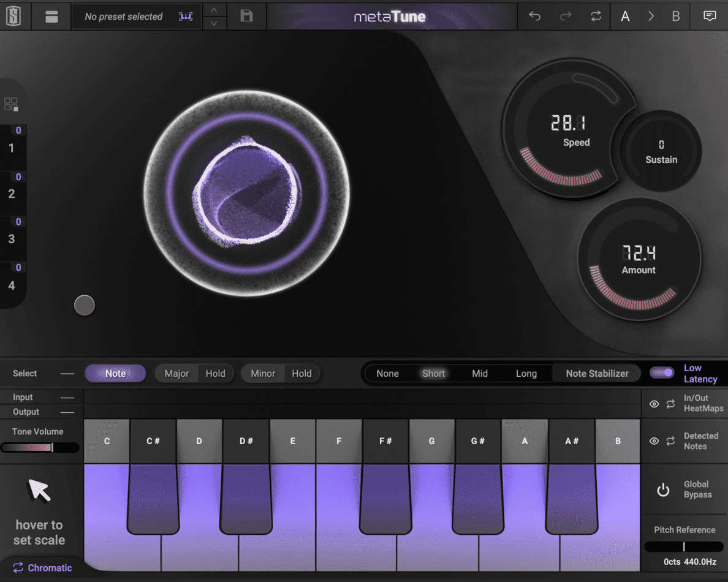
Task: Adjust the Tone Volume slider
Action: pos(39,447)
